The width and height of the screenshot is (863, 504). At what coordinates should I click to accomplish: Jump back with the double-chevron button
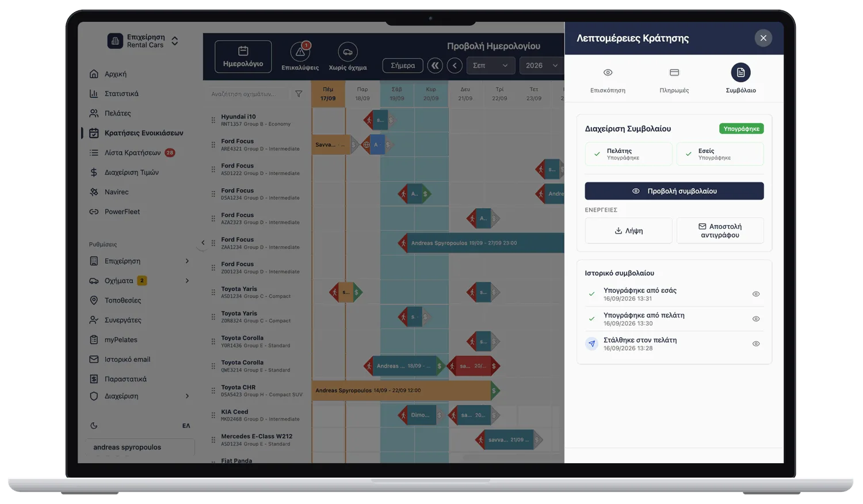tap(435, 66)
